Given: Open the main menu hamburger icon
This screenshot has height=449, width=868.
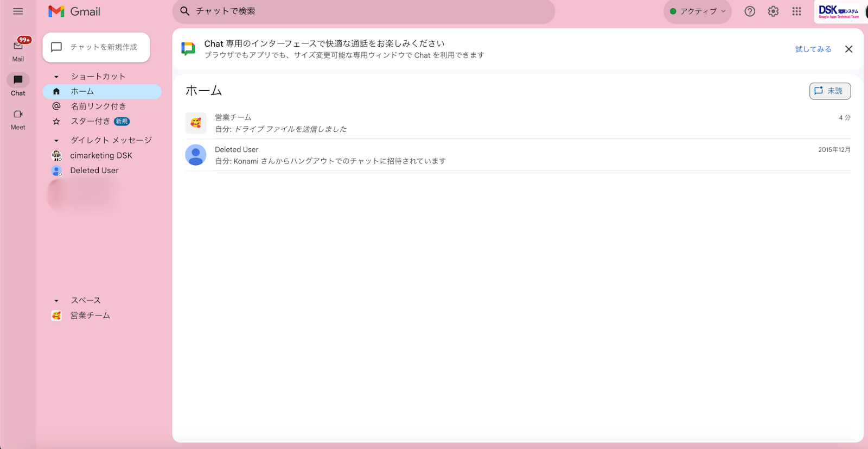Looking at the screenshot, I should point(18,11).
